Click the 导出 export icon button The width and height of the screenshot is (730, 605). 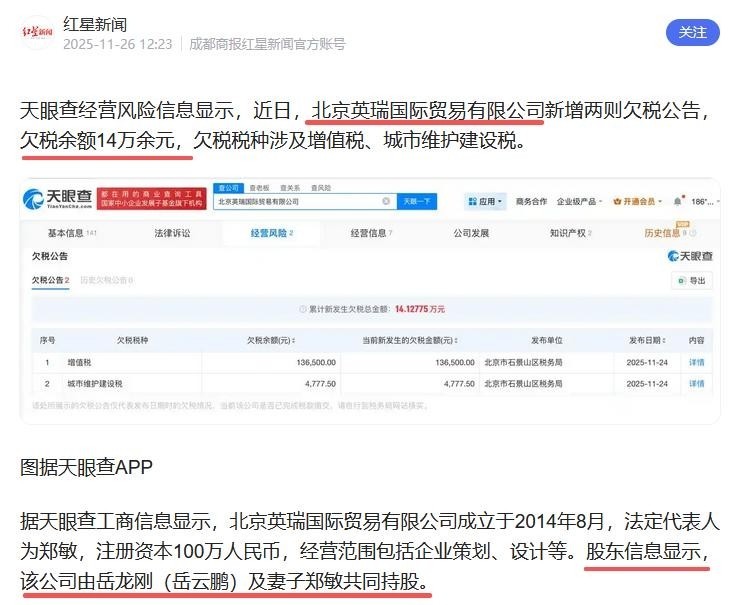click(x=690, y=281)
